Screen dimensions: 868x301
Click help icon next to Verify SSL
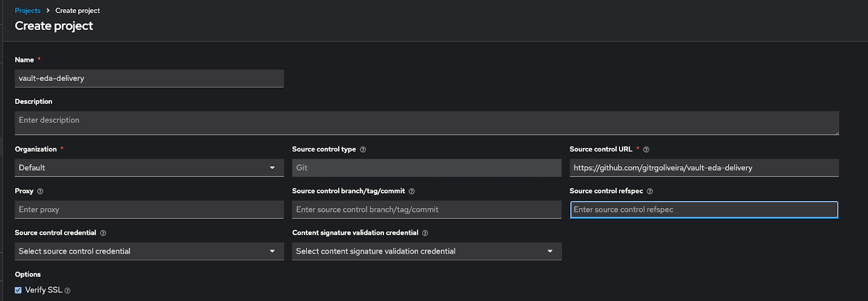[68, 291]
